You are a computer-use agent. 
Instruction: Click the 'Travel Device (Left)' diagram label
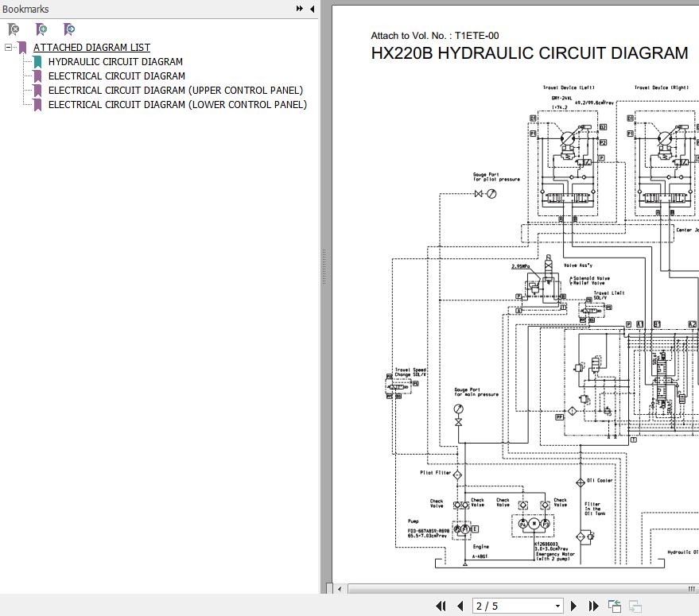pyautogui.click(x=569, y=87)
